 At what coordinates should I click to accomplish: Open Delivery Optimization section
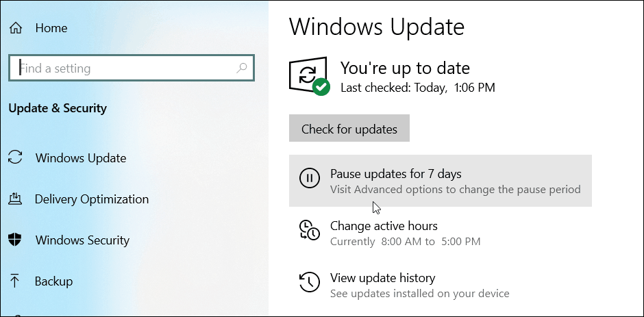(92, 199)
